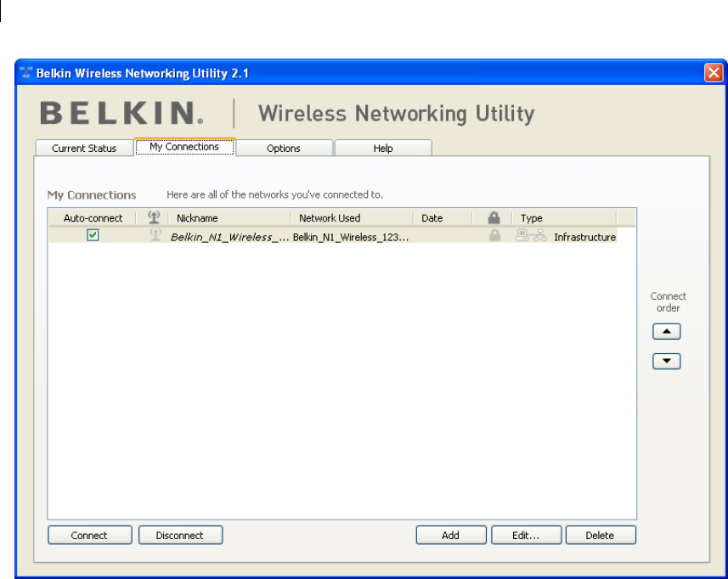Sort by Network Used column header
Image resolution: width=728 pixels, height=579 pixels.
coord(352,217)
